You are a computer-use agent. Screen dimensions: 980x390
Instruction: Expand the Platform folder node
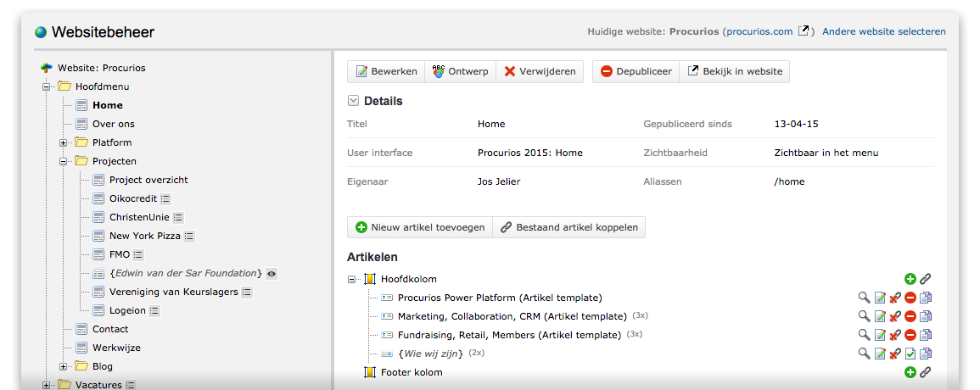(63, 142)
